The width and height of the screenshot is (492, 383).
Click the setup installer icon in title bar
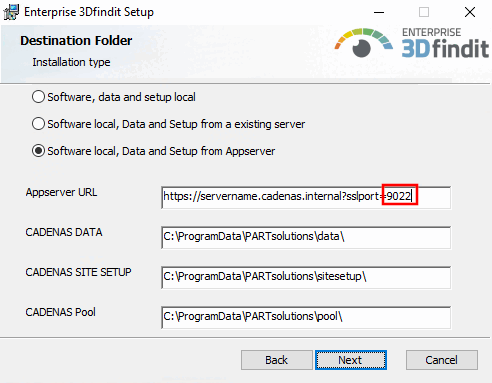[11, 12]
